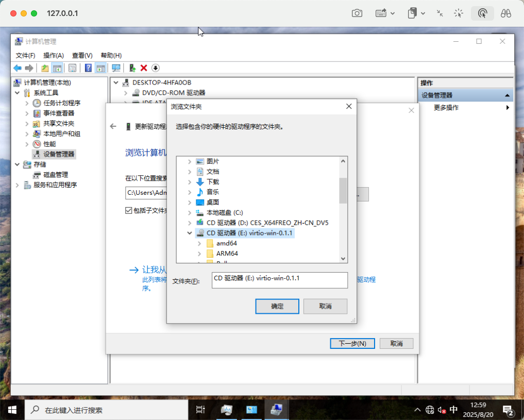Expand the DVD/CD-ROM 驱动器 device category

point(125,93)
